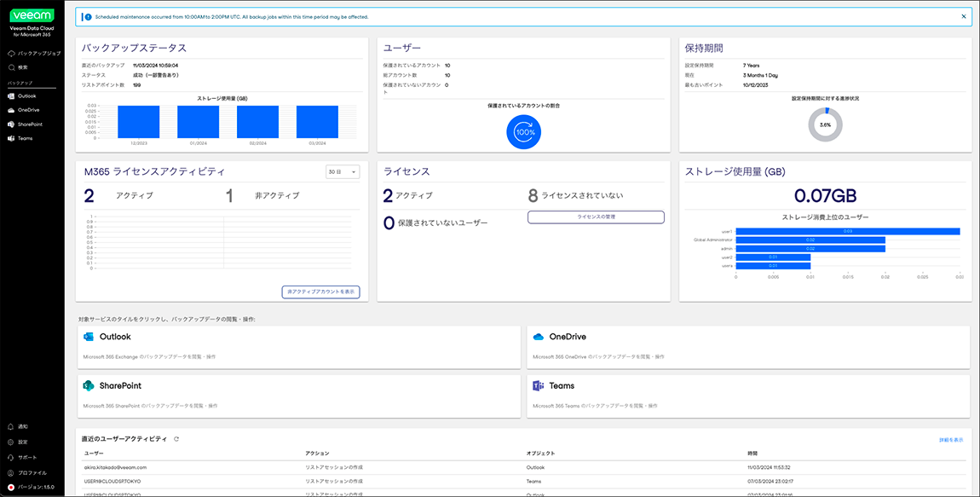Click the user2 storage bar
This screenshot has width=980, height=497.
point(773,257)
